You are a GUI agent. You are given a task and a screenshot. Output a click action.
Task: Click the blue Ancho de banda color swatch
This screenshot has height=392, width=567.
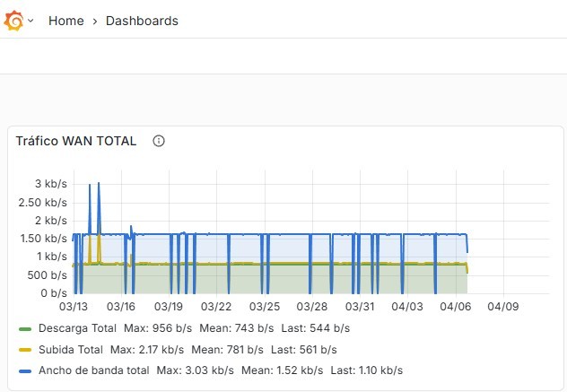25,371
